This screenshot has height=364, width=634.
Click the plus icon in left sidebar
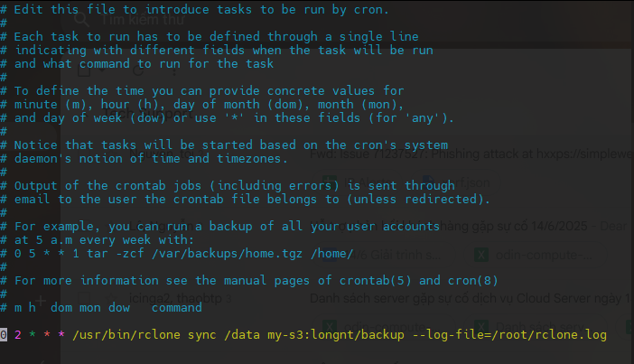41,301
